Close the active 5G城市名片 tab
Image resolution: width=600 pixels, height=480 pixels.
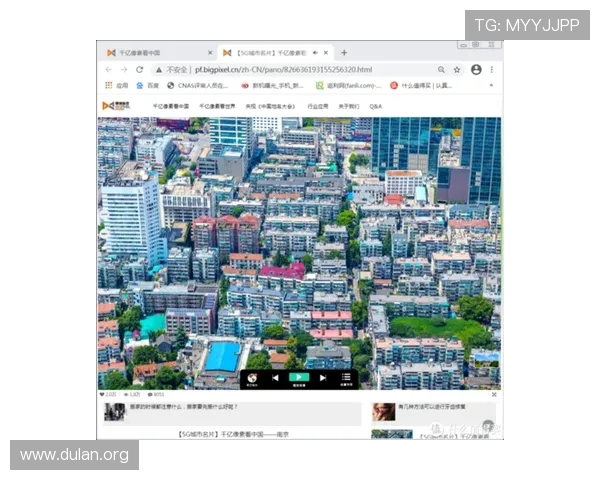326,53
